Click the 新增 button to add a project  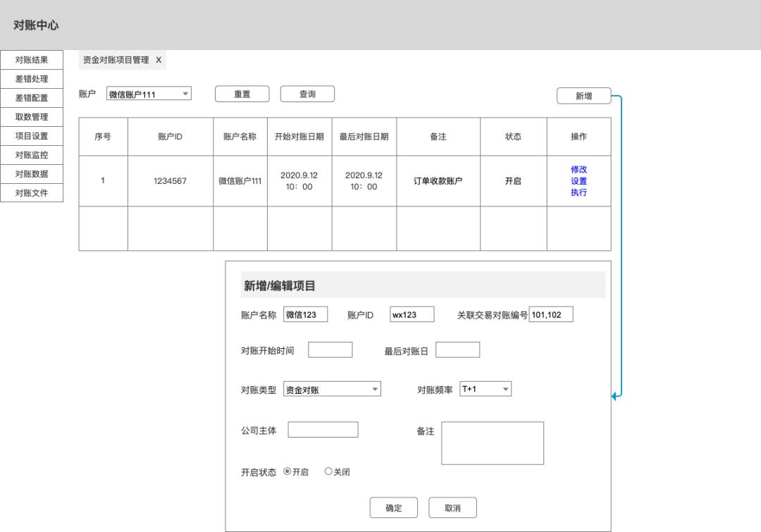click(585, 95)
